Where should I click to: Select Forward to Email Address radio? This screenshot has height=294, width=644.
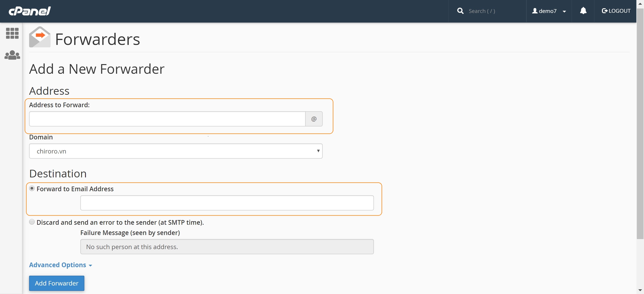32,188
